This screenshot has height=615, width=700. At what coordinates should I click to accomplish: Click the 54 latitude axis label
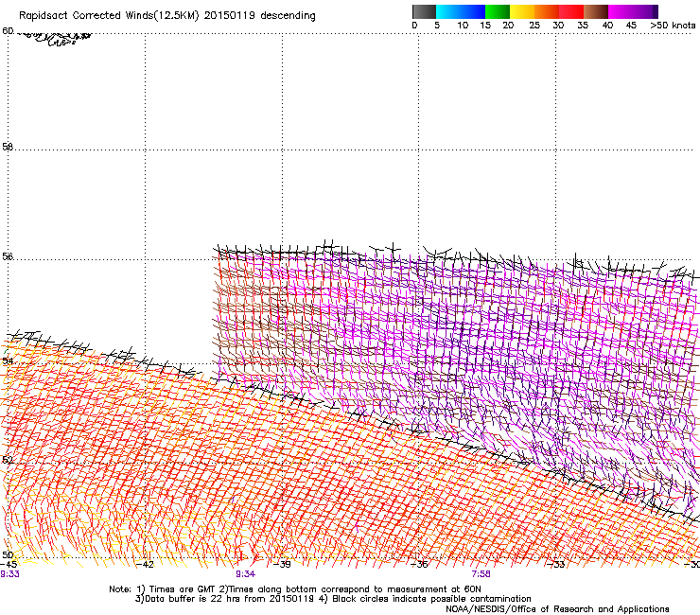tap(8, 360)
